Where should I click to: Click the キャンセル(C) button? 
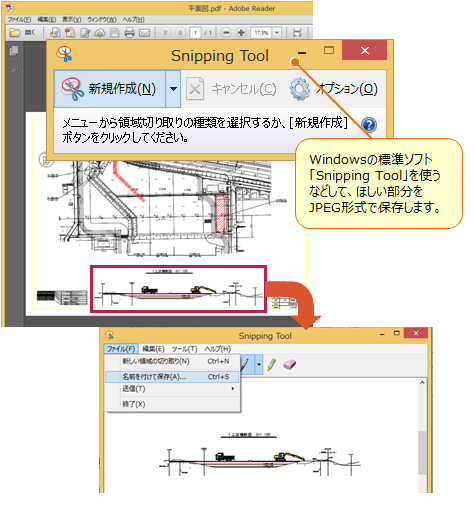click(x=231, y=89)
